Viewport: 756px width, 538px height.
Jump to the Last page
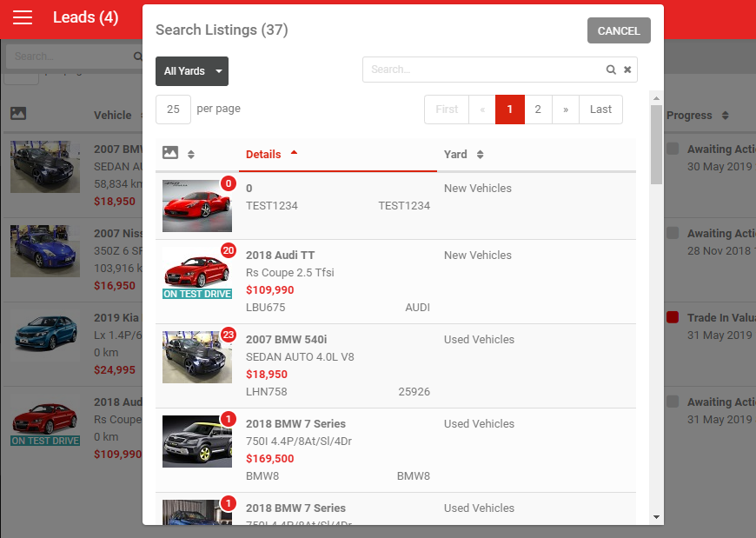tap(600, 110)
